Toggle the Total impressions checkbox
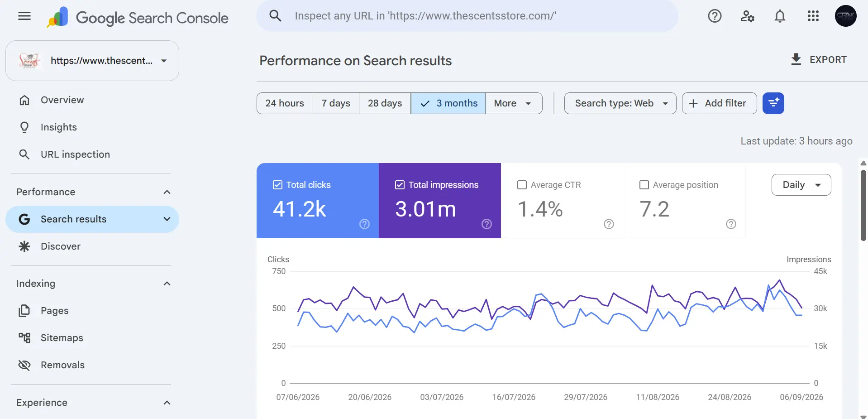Viewport: 868px width, 419px height. [x=400, y=185]
